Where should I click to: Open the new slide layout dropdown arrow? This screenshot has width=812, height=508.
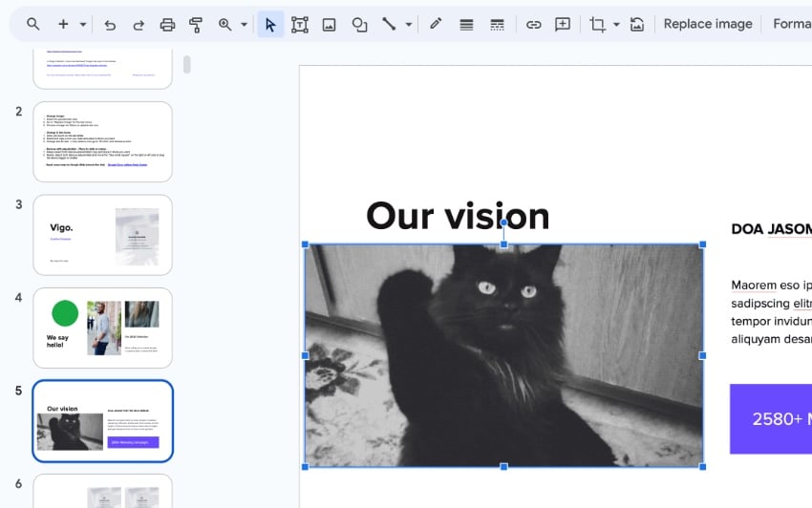[83, 24]
